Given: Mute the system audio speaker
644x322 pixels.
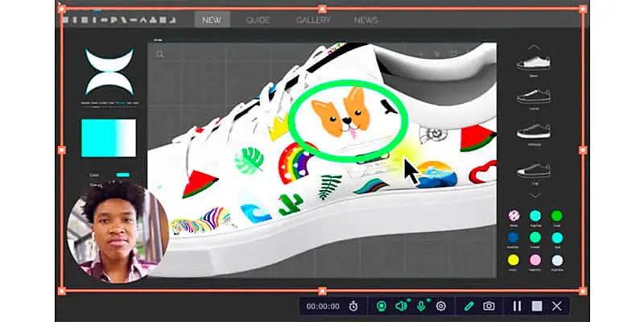Looking at the screenshot, I should click(x=401, y=306).
